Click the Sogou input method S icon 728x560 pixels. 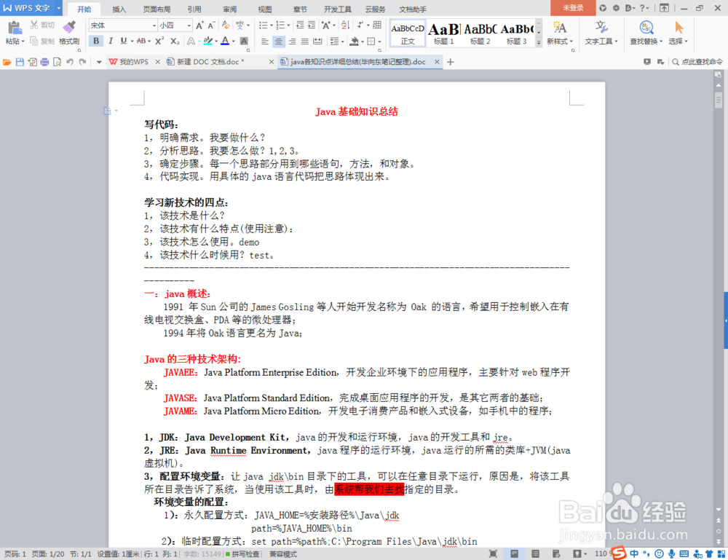pos(618,553)
